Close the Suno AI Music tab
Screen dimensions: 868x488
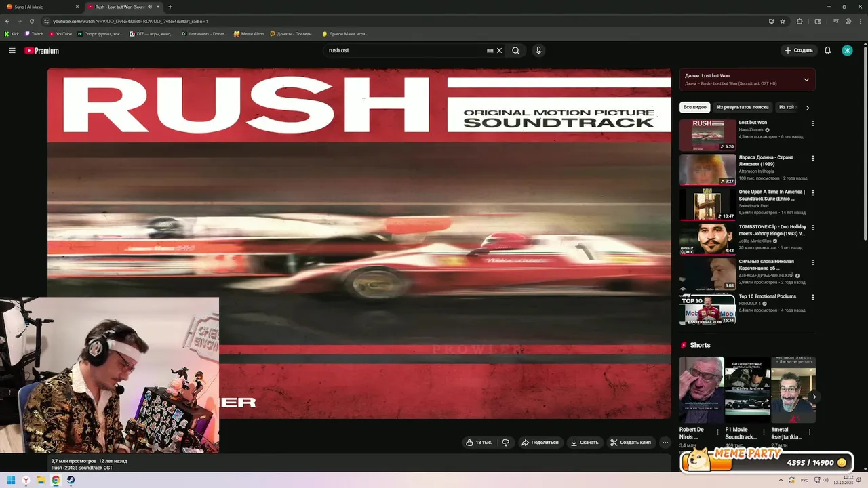coord(77,7)
